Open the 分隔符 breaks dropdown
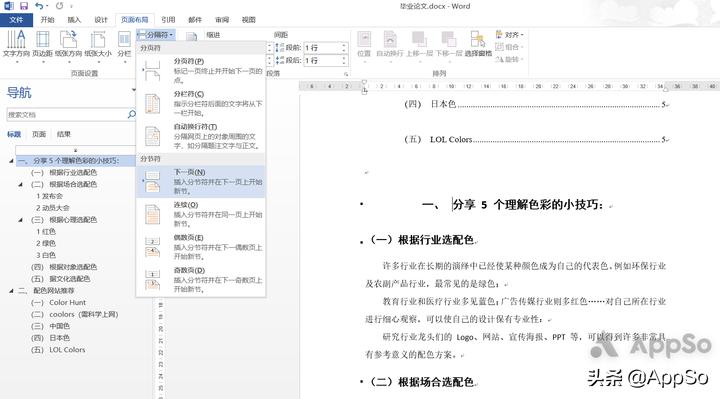The image size is (720, 399). coord(156,35)
